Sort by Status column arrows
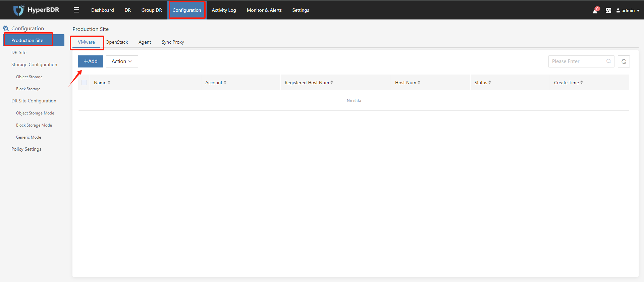The height and width of the screenshot is (282, 644). [x=490, y=82]
